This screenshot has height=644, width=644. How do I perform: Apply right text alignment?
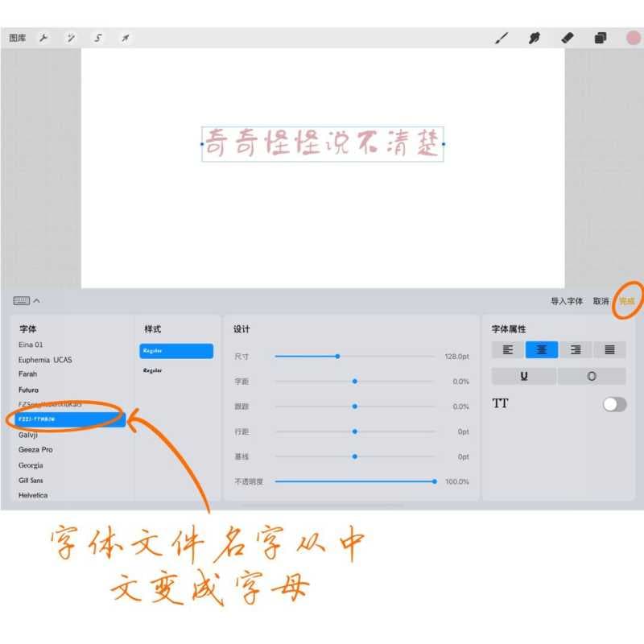575,349
